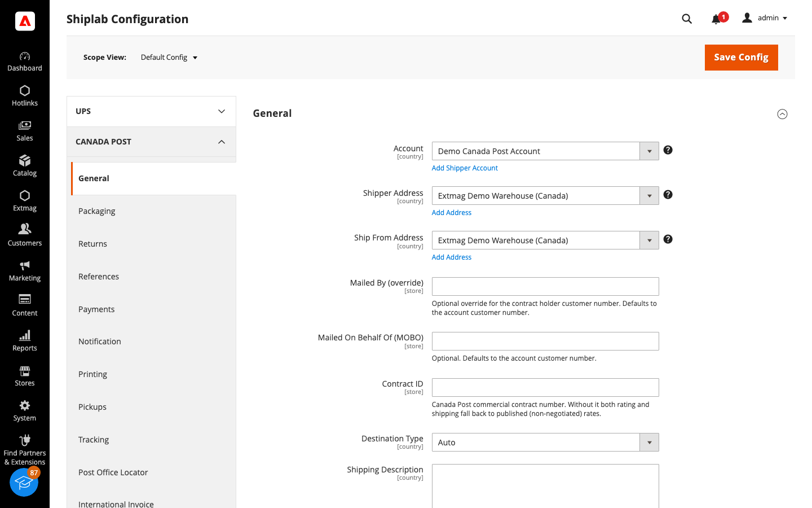Open the Stores storefront icon
Screen dimensions: 812x508
[25, 371]
